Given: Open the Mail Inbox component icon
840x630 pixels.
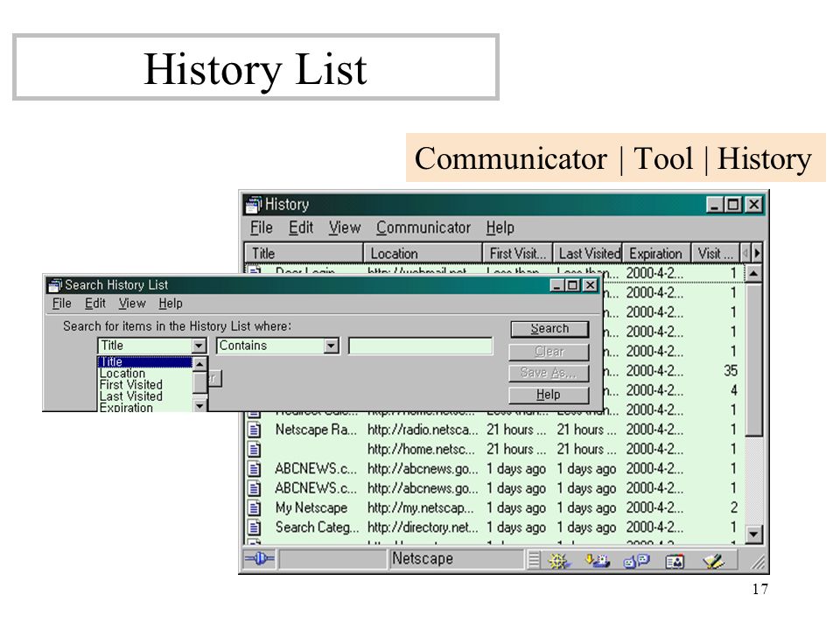Looking at the screenshot, I should (598, 561).
